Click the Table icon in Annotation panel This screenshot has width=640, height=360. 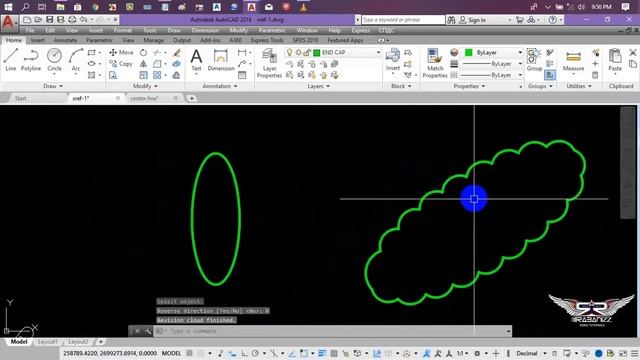(242, 75)
